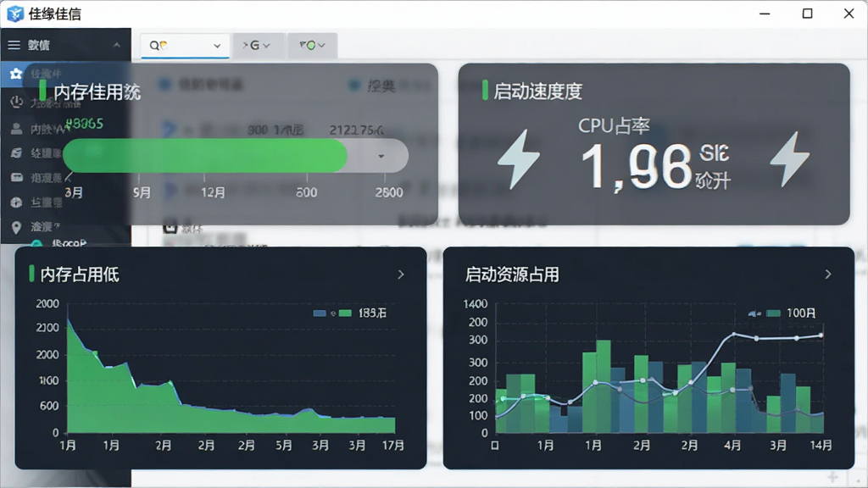Maximize the application window
The image size is (868, 488).
(807, 14)
